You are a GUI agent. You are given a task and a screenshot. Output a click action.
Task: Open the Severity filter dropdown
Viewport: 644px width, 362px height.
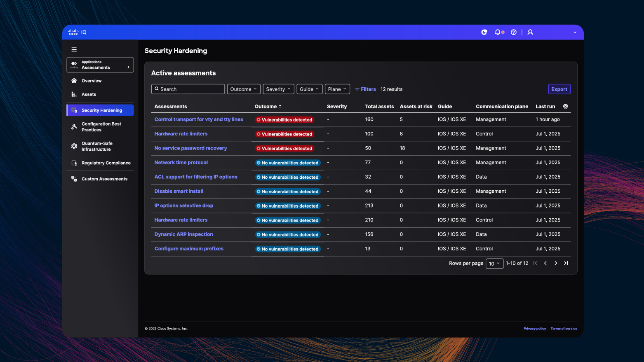(278, 89)
